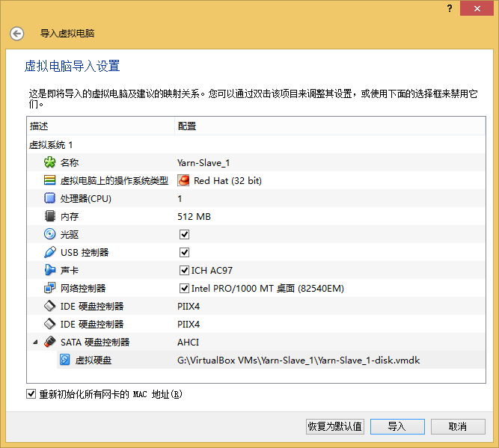This screenshot has height=448, width=499.
Task: Disable the ICH AC97 sound card checkbox
Action: coord(185,271)
